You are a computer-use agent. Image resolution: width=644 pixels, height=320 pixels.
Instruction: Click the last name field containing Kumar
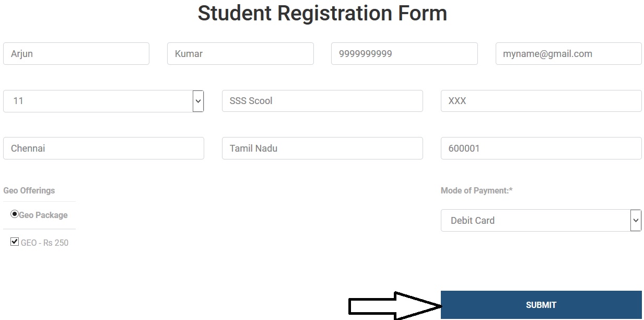(x=240, y=54)
